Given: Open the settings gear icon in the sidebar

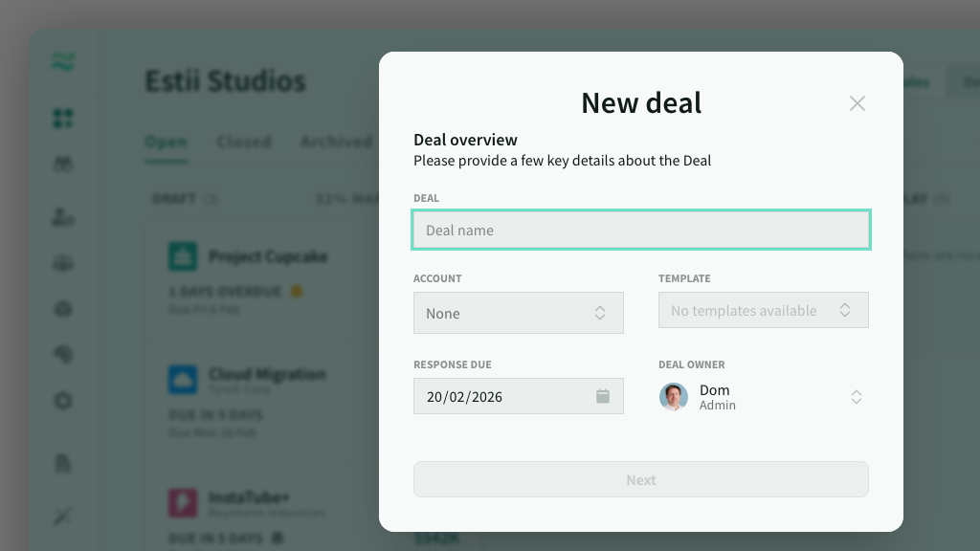Looking at the screenshot, I should pos(62,401).
